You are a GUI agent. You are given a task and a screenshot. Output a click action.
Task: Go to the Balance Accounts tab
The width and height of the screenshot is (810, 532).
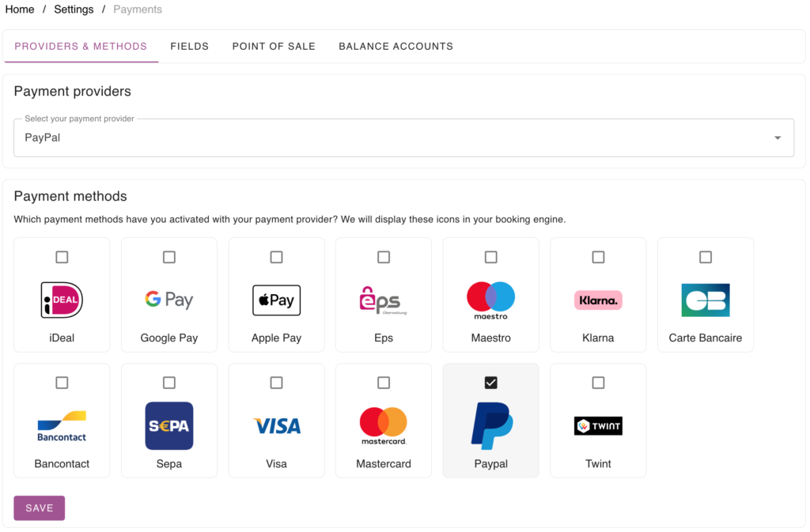point(396,47)
